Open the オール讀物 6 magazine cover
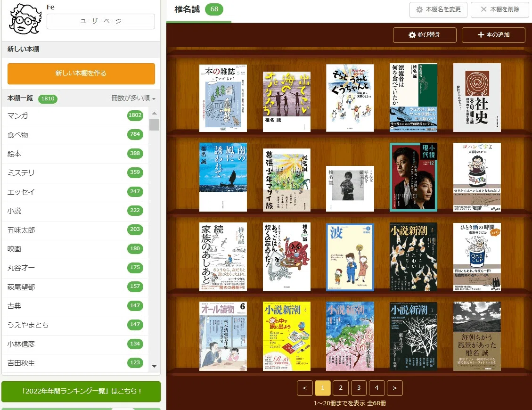The width and height of the screenshot is (532, 410). point(223,336)
